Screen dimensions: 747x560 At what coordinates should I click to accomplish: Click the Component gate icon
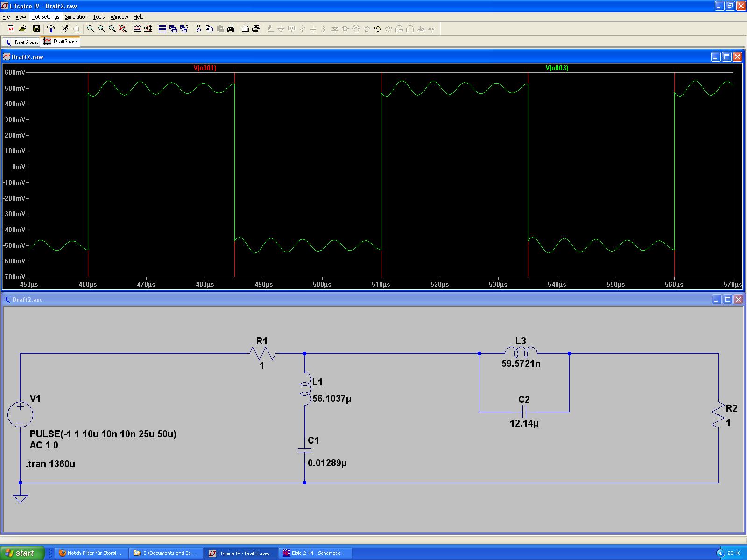click(345, 29)
